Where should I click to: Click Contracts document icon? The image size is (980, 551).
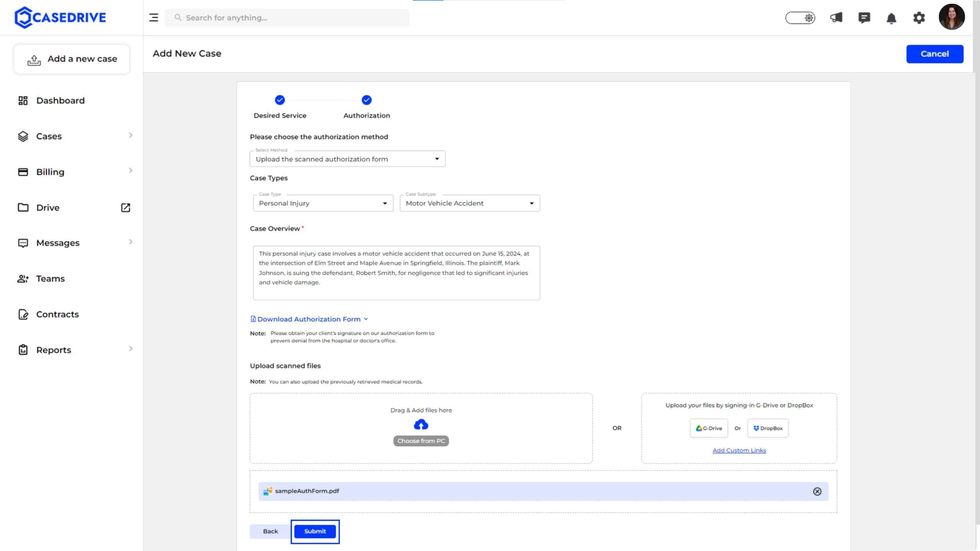coord(23,314)
